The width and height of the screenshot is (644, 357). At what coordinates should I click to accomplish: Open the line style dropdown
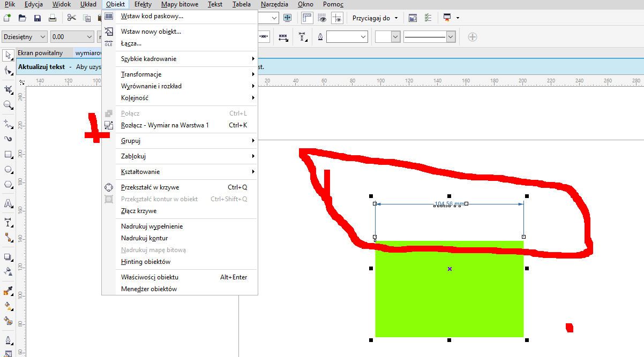click(429, 37)
